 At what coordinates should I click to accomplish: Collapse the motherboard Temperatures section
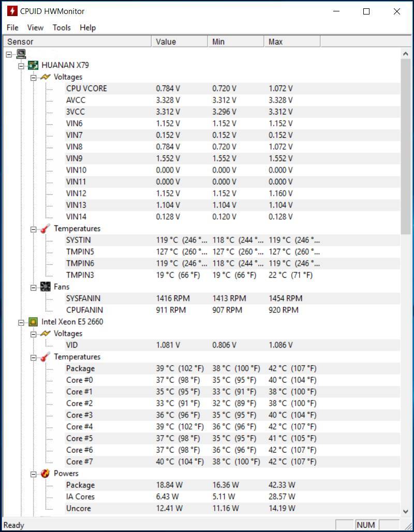34,229
